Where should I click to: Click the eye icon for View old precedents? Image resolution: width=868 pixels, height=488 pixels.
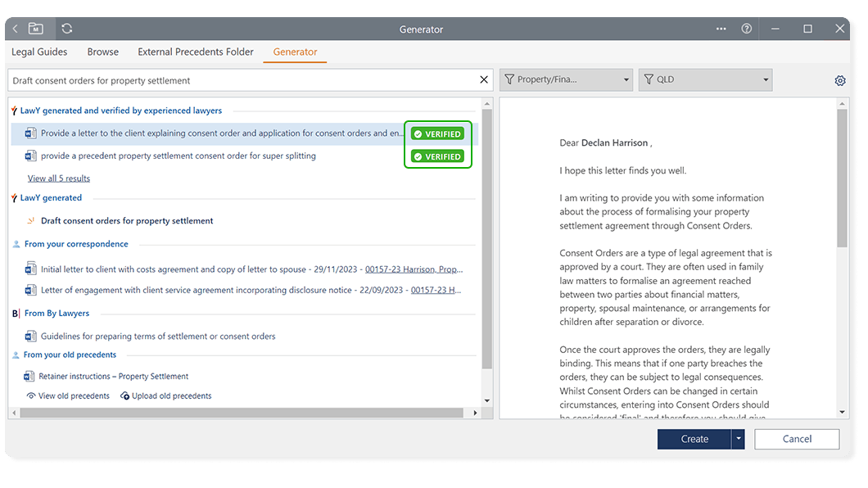pos(31,396)
